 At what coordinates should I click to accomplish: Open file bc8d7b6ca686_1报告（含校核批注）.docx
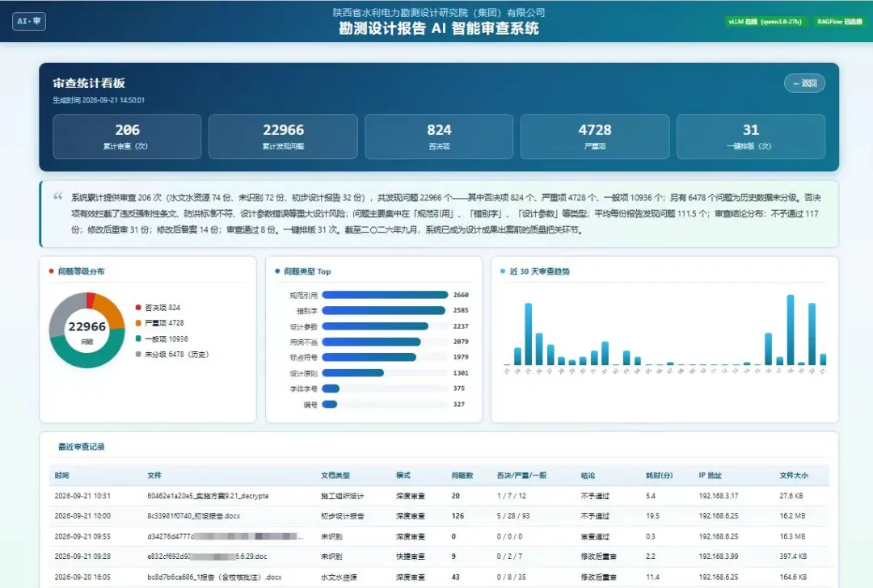[x=214, y=577]
